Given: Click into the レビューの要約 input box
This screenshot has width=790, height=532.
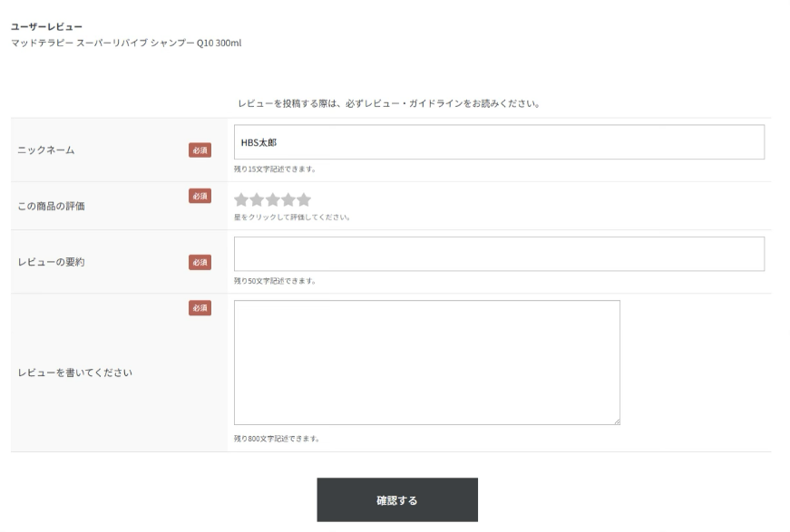Looking at the screenshot, I should click(x=499, y=254).
